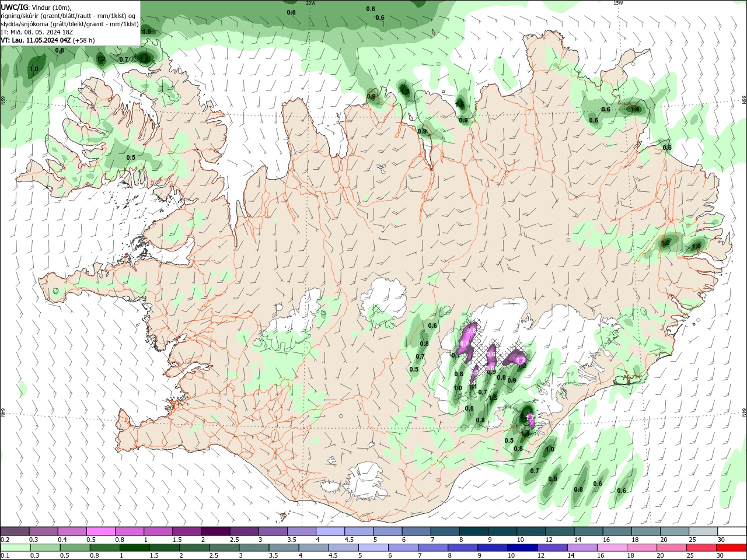Click the '0.1' label in lower legend row
Screen dimensions: 747x560
click(x=5, y=556)
